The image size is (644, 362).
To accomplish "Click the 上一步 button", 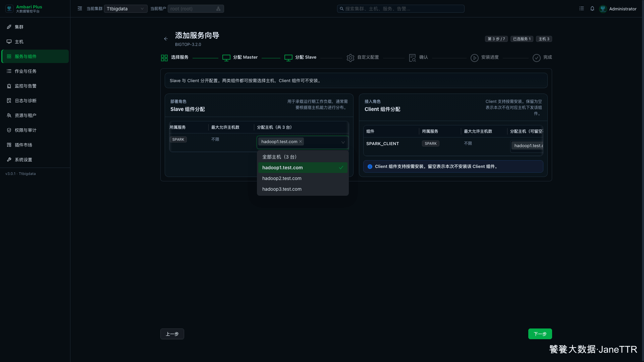I will [172, 334].
